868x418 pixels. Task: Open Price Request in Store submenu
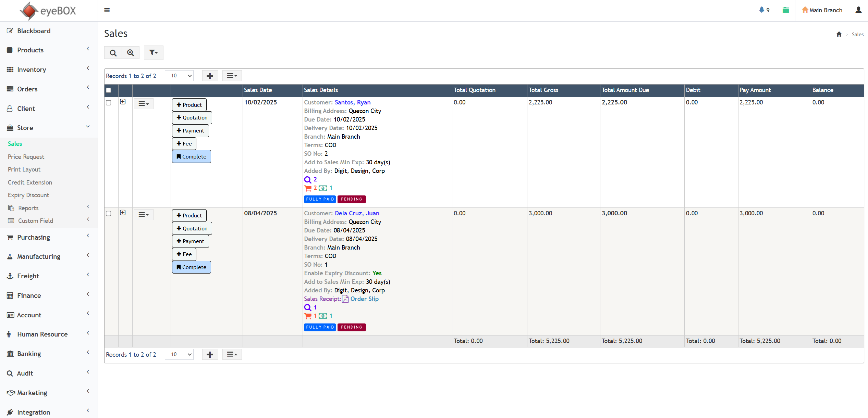click(x=26, y=156)
